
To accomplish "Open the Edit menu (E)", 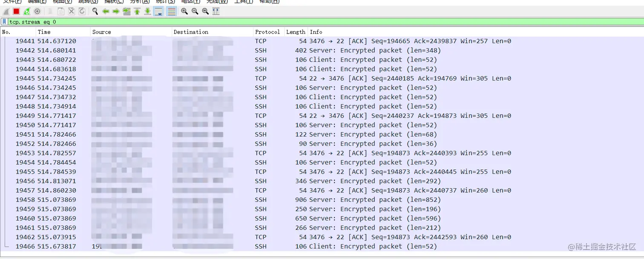I will click(37, 2).
